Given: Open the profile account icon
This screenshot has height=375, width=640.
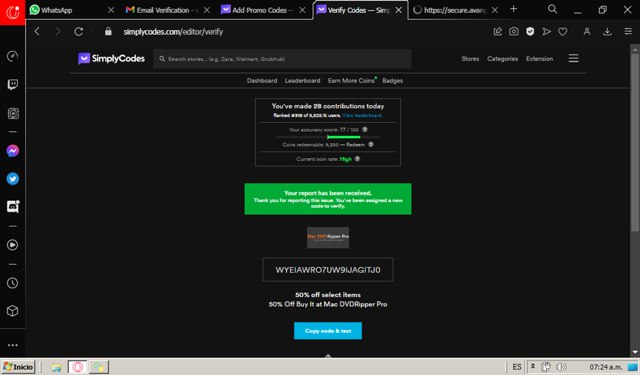Looking at the screenshot, I should pyautogui.click(x=587, y=31).
